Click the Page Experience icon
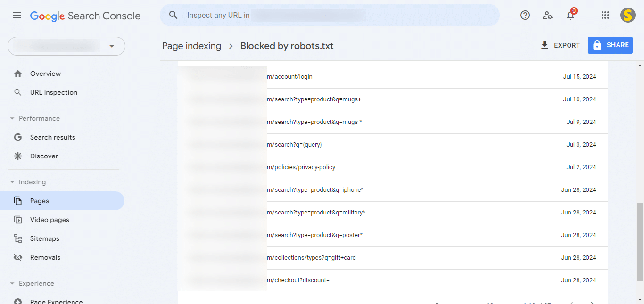 tap(18, 302)
